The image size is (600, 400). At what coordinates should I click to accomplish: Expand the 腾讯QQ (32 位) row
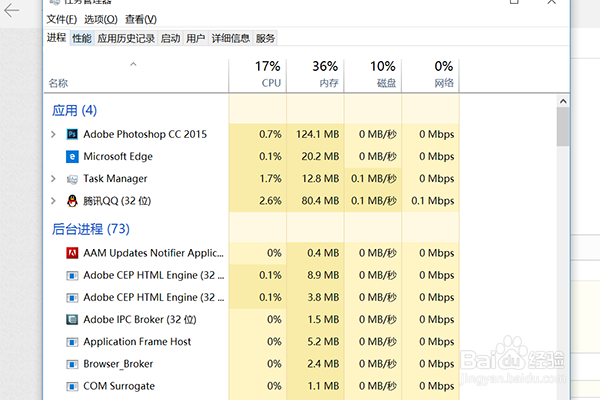pos(53,201)
